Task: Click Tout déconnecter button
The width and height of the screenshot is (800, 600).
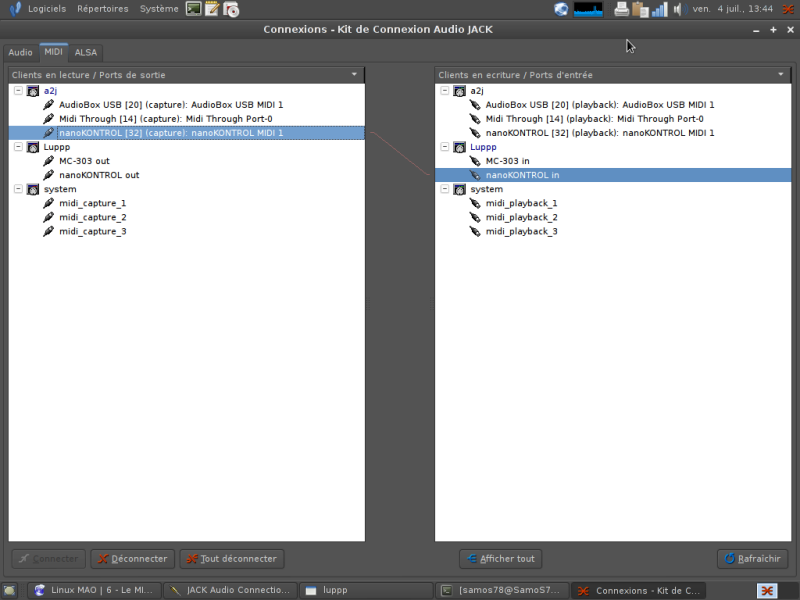Action: point(232,559)
